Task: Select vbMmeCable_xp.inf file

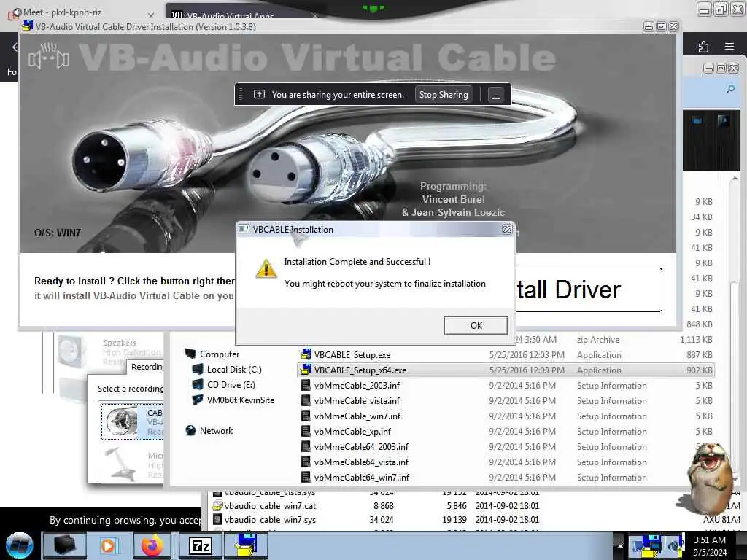Action: [x=505, y=431]
